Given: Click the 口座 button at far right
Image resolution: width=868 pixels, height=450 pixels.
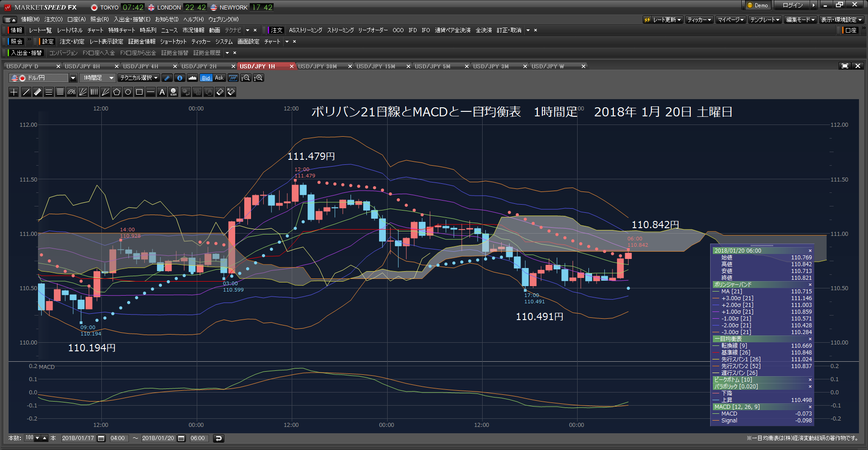Looking at the screenshot, I should (x=851, y=30).
